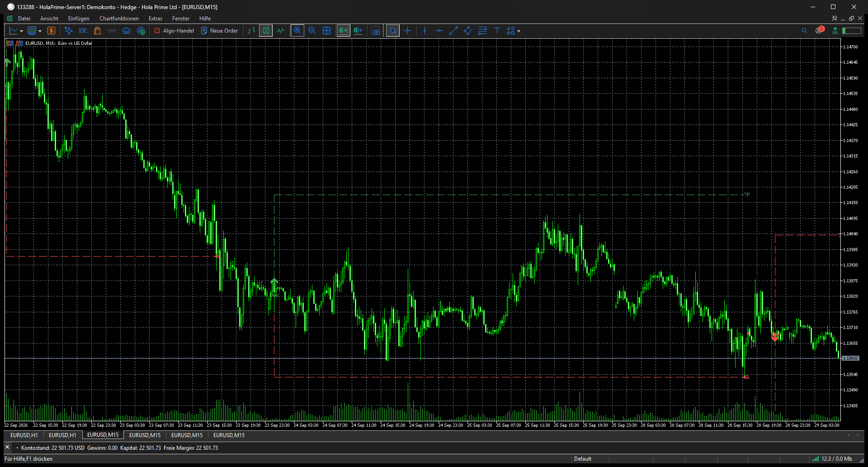This screenshot has height=467, width=868.
Task: Click the Neue Order button
Action: (x=220, y=31)
